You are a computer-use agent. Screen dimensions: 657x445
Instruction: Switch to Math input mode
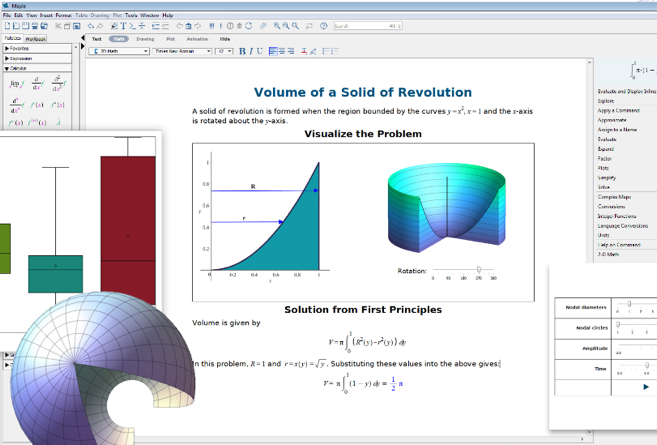point(117,38)
